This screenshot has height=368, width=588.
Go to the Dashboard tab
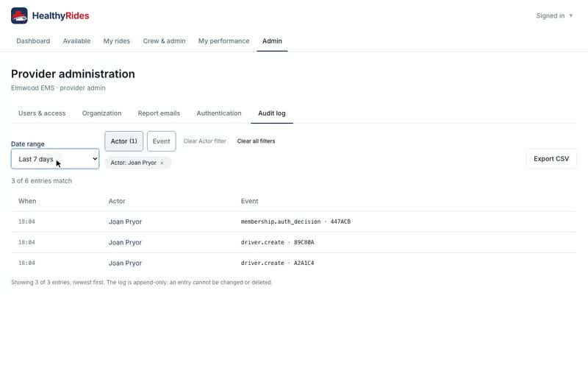(x=33, y=41)
